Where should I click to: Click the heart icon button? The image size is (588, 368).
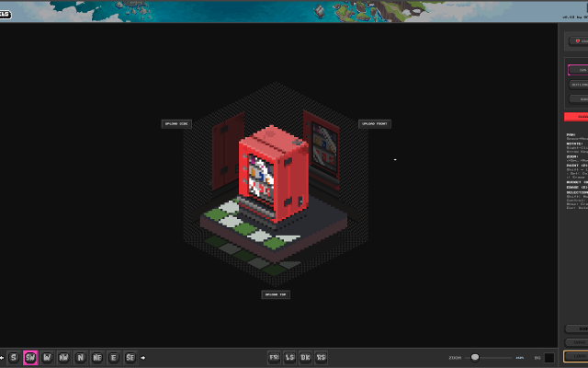point(579,40)
